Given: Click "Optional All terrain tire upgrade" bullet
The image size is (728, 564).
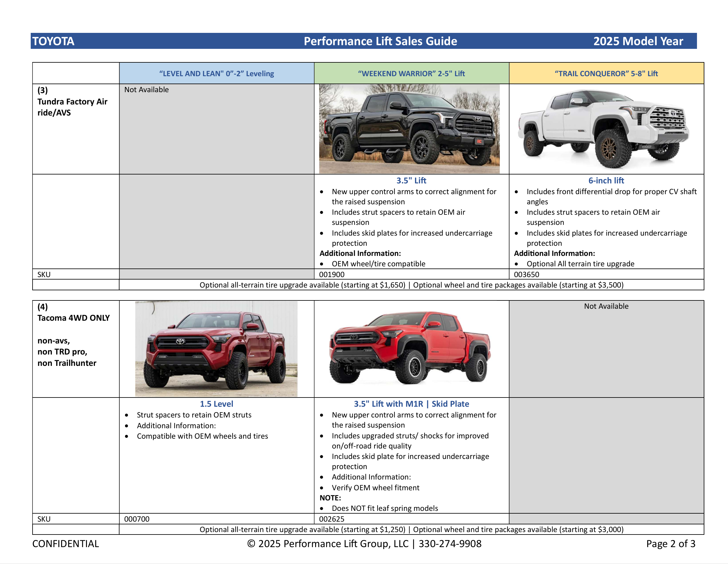Looking at the screenshot, I should [580, 264].
